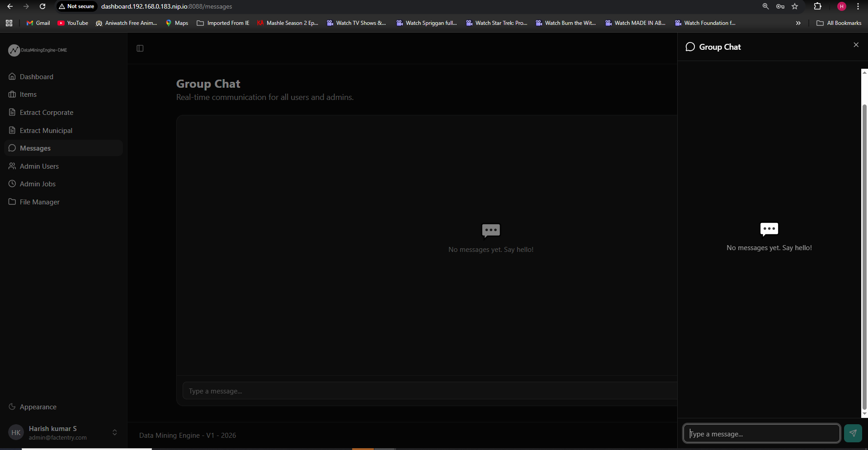Open the Chrome profile H avatar

point(842,6)
